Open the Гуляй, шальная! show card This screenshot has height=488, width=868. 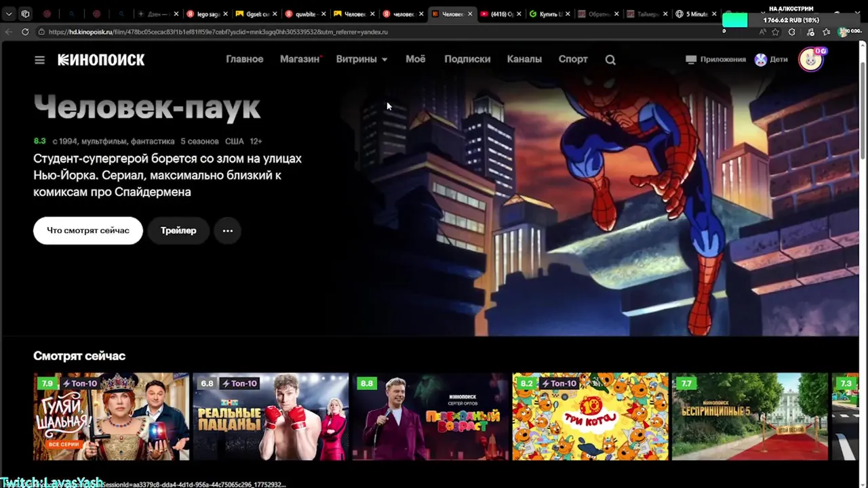pyautogui.click(x=111, y=416)
